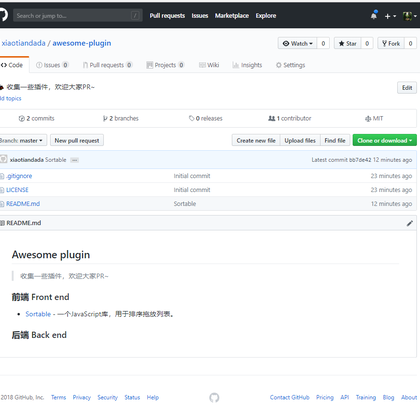Open API in the footer
Viewport: 420px width, 420px height.
[x=345, y=397]
